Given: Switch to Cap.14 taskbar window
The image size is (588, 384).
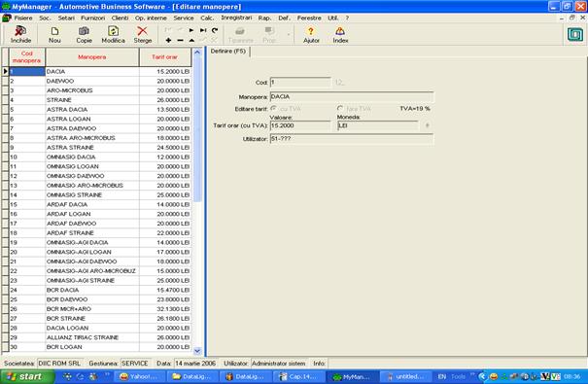Looking at the screenshot, I should point(299,376).
